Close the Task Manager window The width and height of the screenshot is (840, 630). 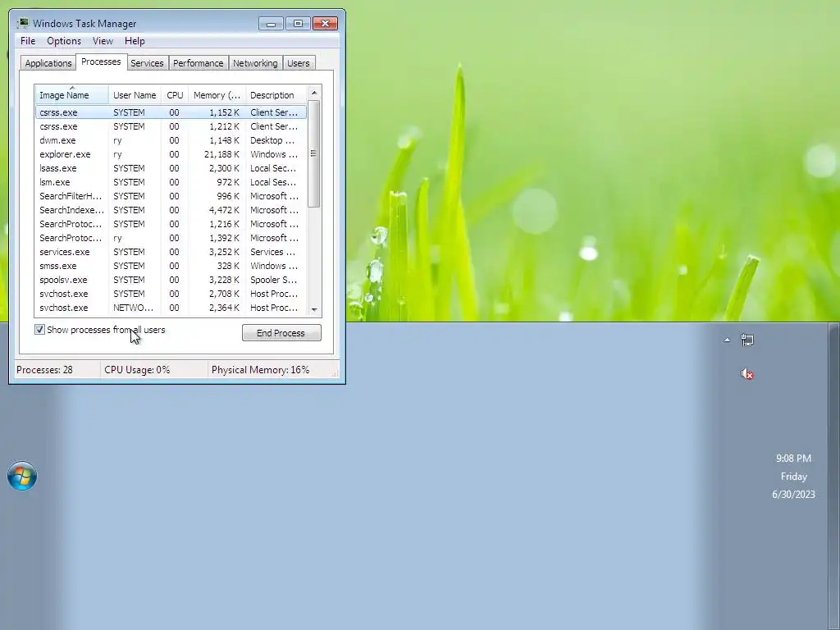(325, 24)
